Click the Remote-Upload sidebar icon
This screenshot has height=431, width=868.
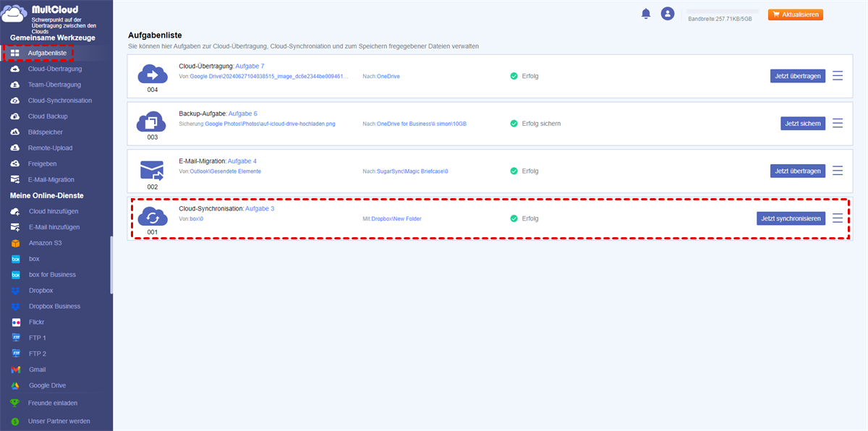coord(15,148)
